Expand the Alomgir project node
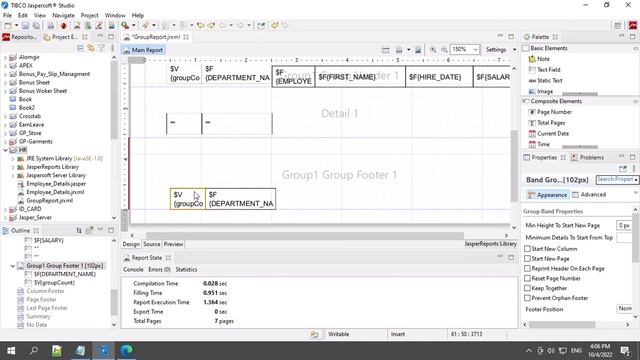The width and height of the screenshot is (640, 360). (x=5, y=58)
